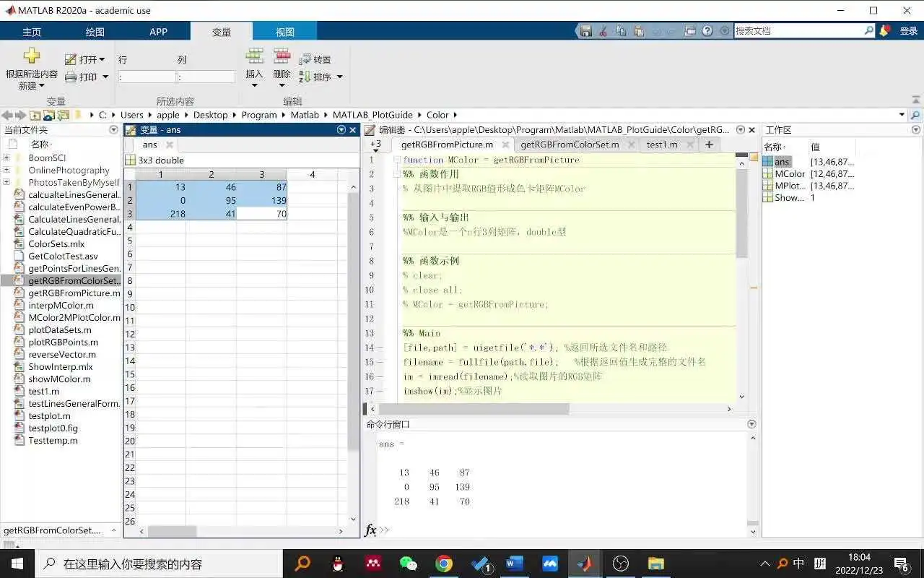Click the Insert rows/columns icon
924x578 pixels.
[254, 56]
